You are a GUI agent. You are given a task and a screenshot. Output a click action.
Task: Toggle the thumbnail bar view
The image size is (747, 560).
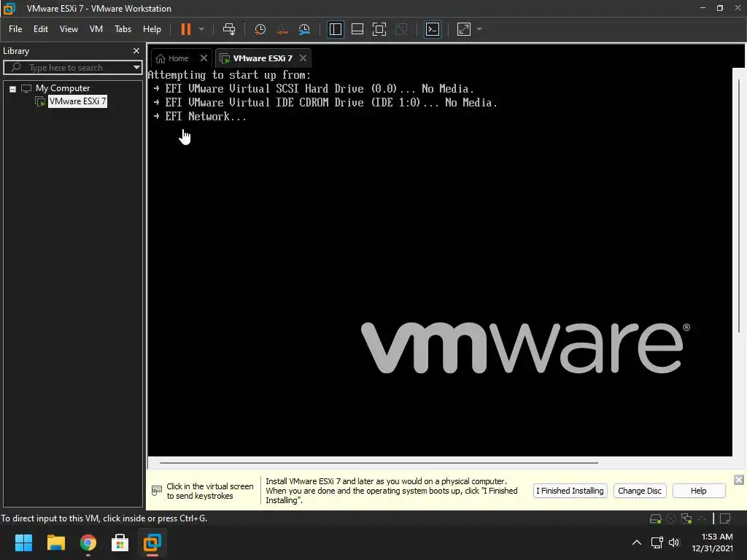[x=357, y=29]
